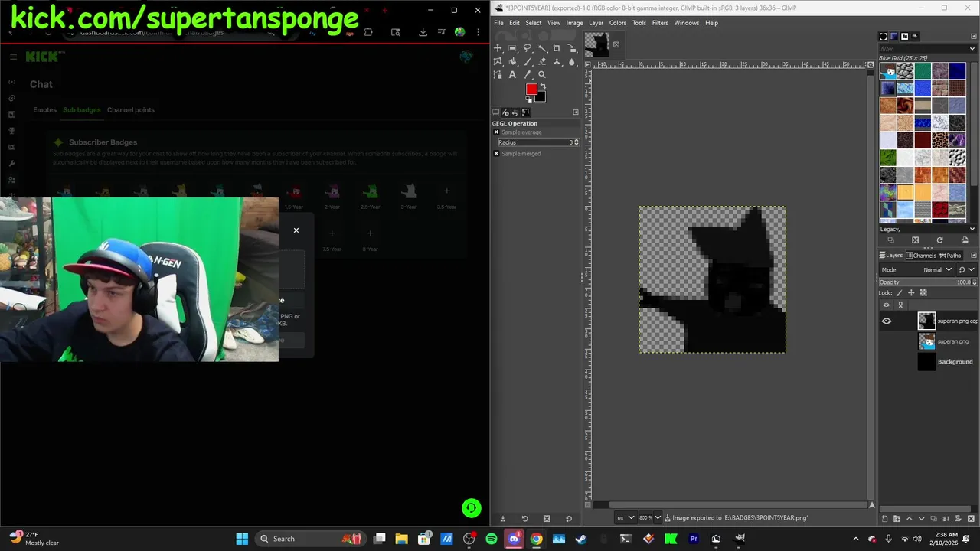Select the Text tool

512,74
